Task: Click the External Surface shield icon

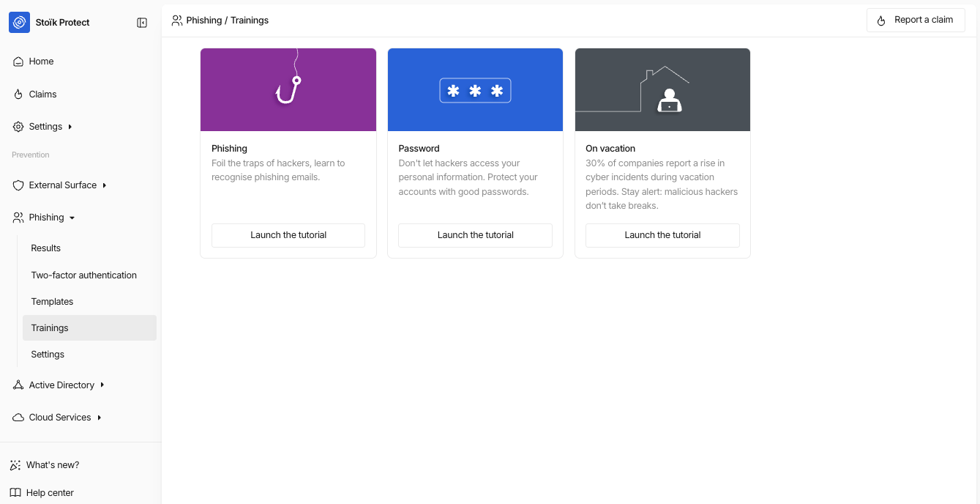Action: pos(18,185)
